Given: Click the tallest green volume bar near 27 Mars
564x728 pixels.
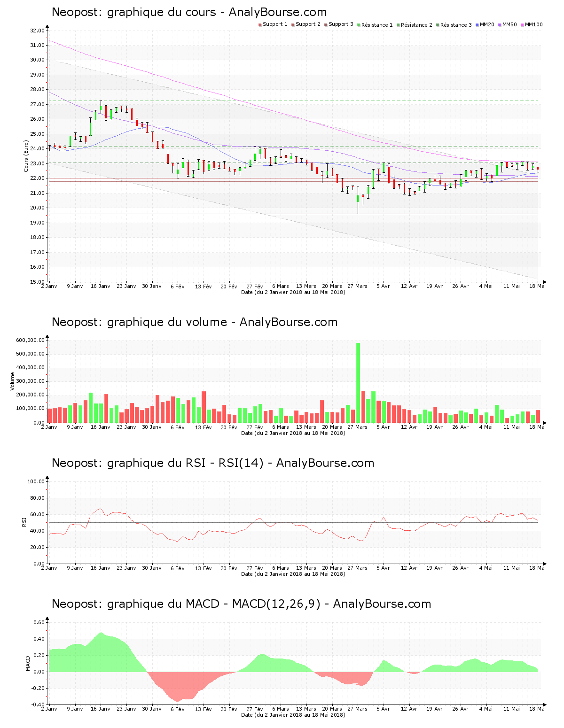Looking at the screenshot, I should 358,383.
